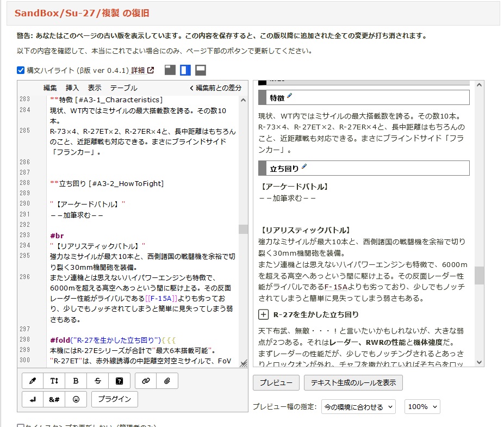Viewport: 504px width, 427px height.
Task: Click the #br line in editor
Action: tap(57, 236)
